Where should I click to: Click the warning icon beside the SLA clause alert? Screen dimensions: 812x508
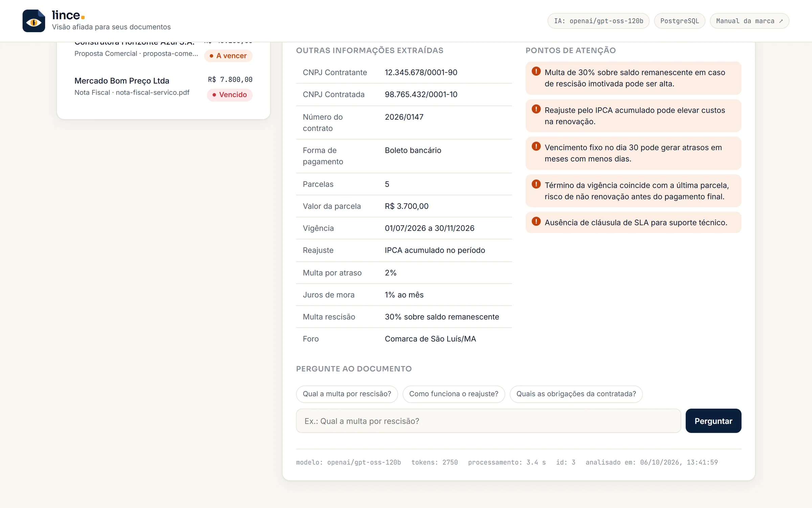pos(536,221)
